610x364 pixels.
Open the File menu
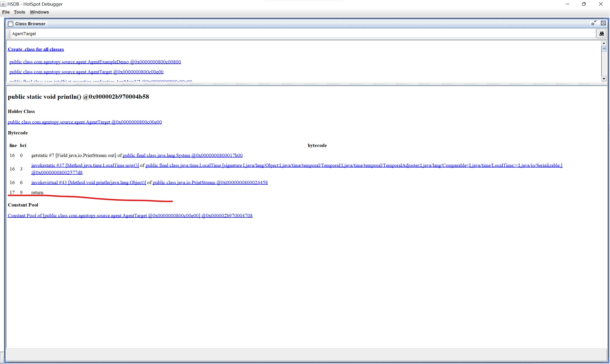[6, 12]
